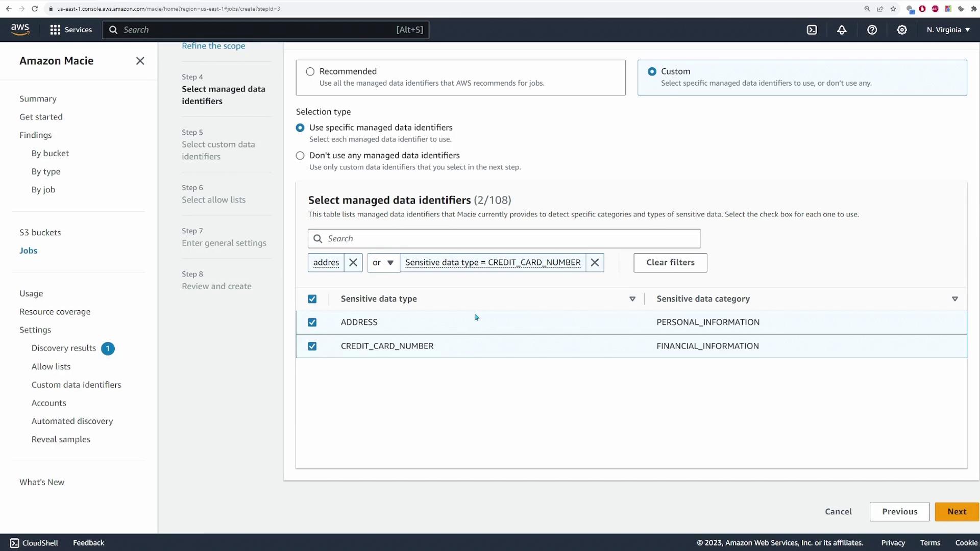Viewport: 980px width, 551px height.
Task: Click the browser back arrow
Action: [9, 9]
